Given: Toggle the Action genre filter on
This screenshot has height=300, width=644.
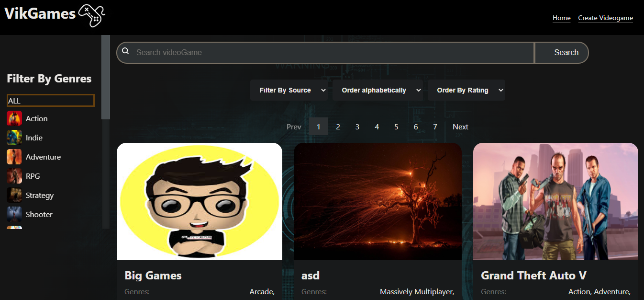Looking at the screenshot, I should pos(36,118).
